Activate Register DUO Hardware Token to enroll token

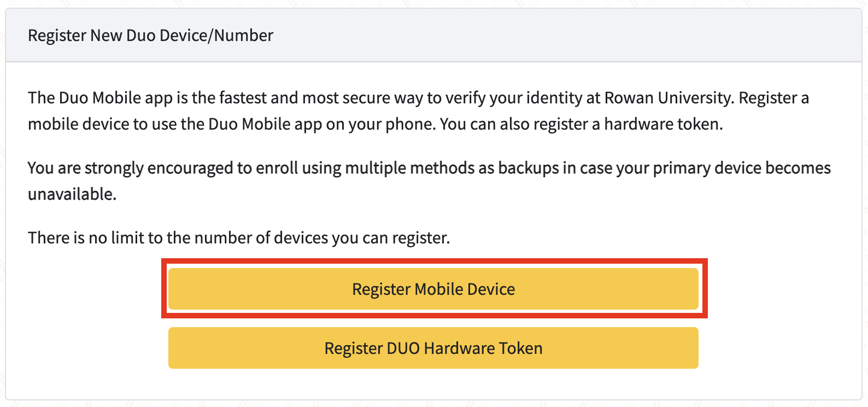pyautogui.click(x=433, y=348)
